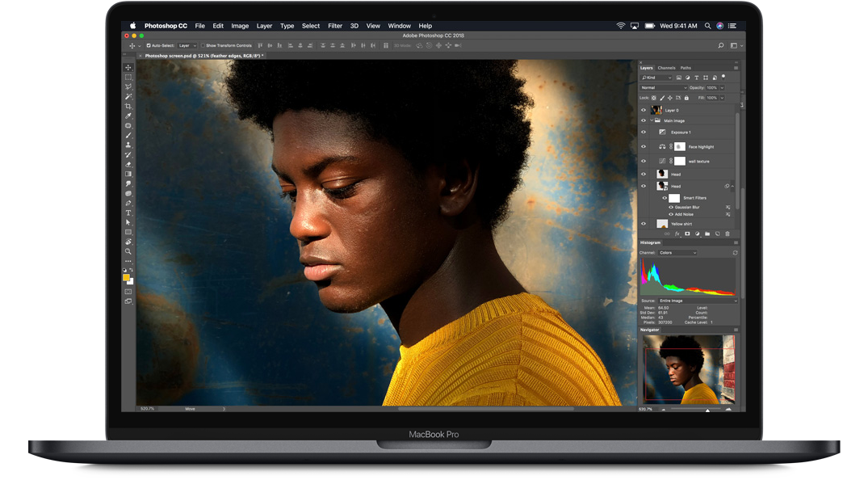Toggle Gaussian Blur filter visibility

(x=671, y=208)
